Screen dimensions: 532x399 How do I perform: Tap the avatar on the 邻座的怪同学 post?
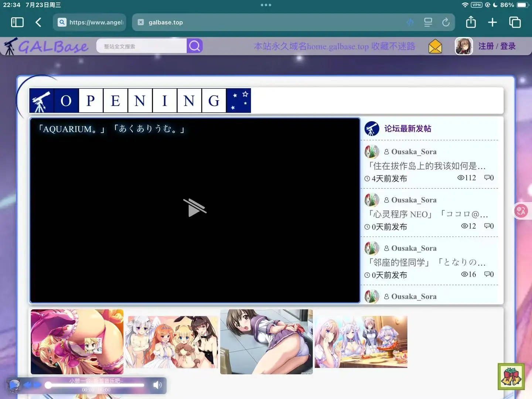372,248
